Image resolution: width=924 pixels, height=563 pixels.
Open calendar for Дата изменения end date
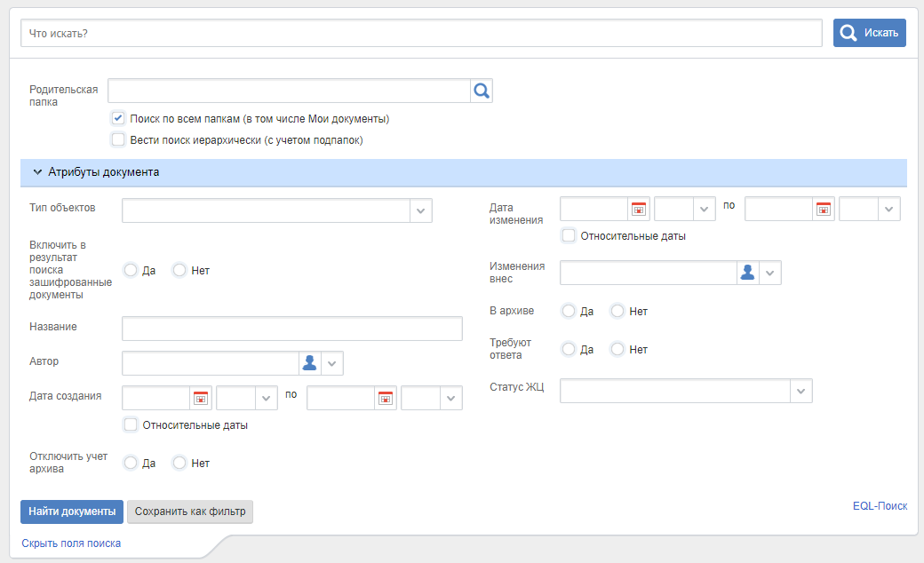coord(824,209)
